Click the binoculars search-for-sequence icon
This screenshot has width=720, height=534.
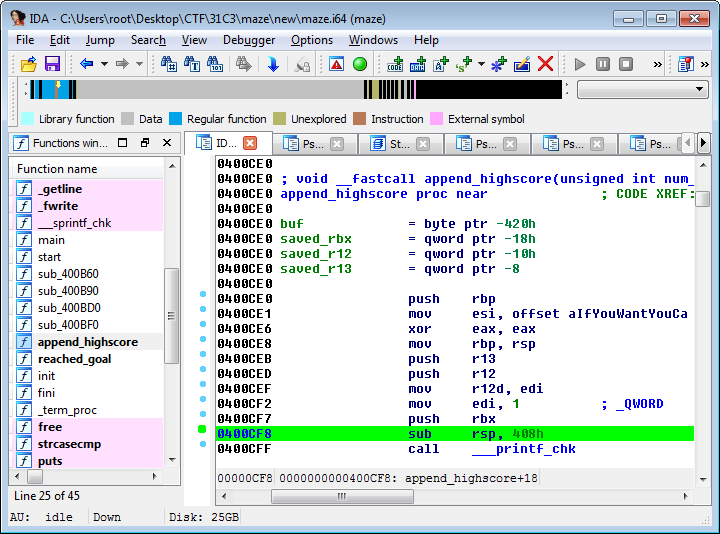169,64
